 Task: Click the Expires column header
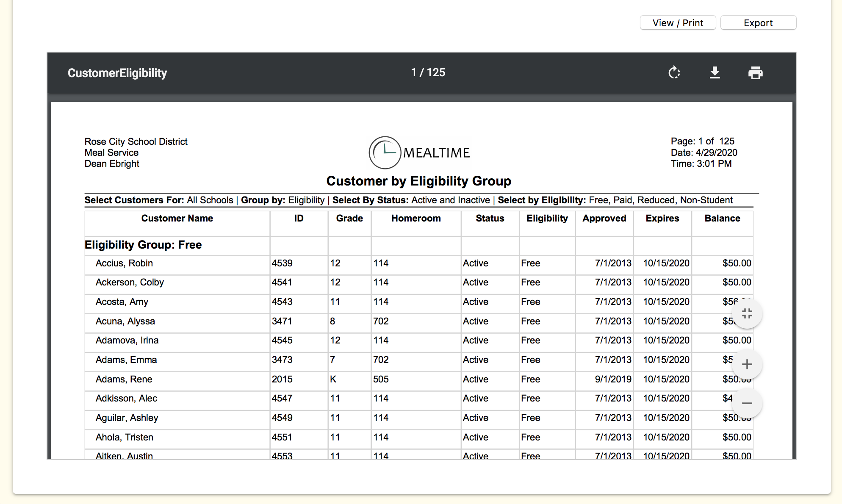[x=662, y=219]
